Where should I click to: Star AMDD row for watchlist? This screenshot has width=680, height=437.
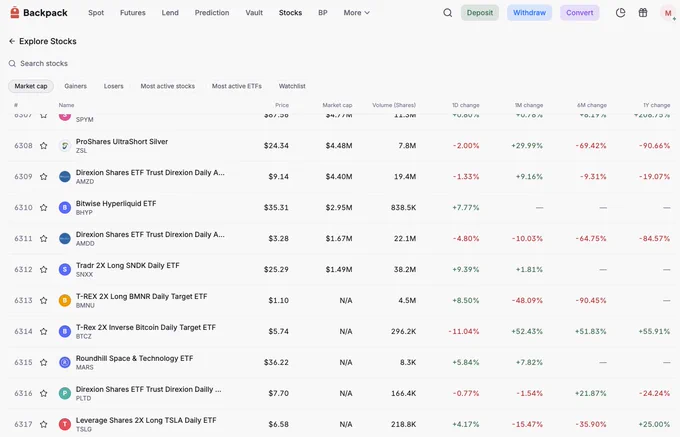click(x=43, y=238)
